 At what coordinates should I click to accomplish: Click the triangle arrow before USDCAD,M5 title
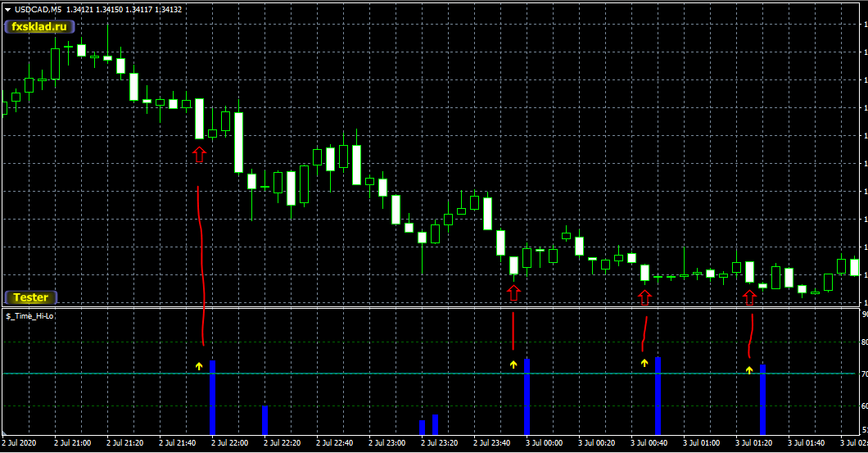coord(7,9)
